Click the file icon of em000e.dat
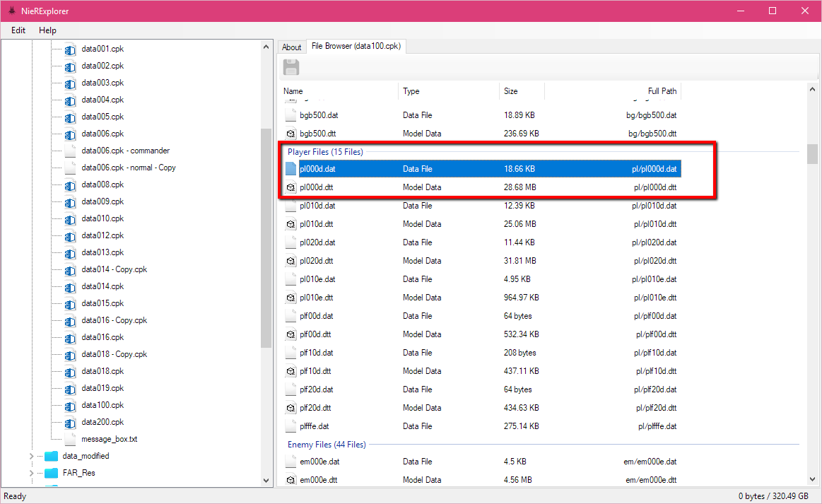Viewport: 822px width, 504px height. [x=291, y=462]
